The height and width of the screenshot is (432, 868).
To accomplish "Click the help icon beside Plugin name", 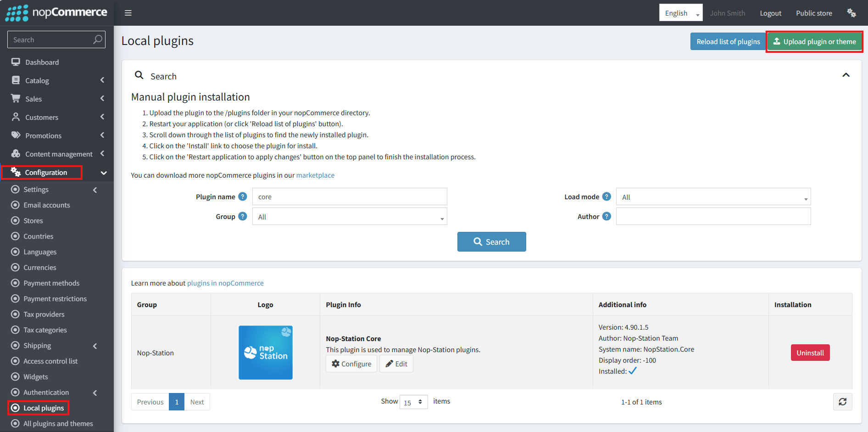I will tap(243, 196).
